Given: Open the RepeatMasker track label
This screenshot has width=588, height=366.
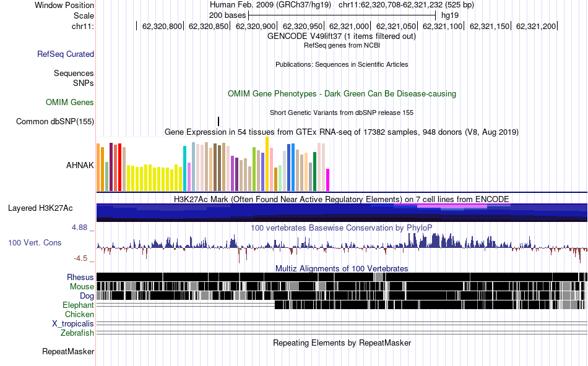Looking at the screenshot, I should 68,351.
